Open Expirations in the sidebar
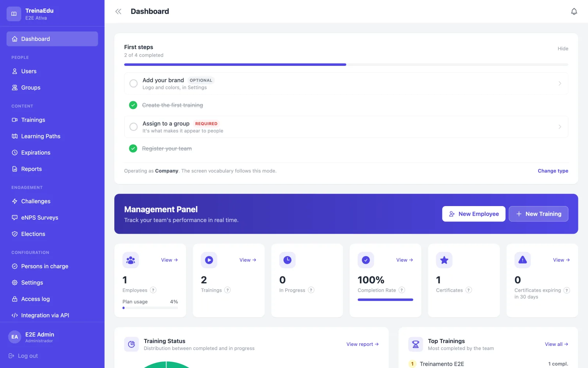The image size is (588, 368). point(52,153)
